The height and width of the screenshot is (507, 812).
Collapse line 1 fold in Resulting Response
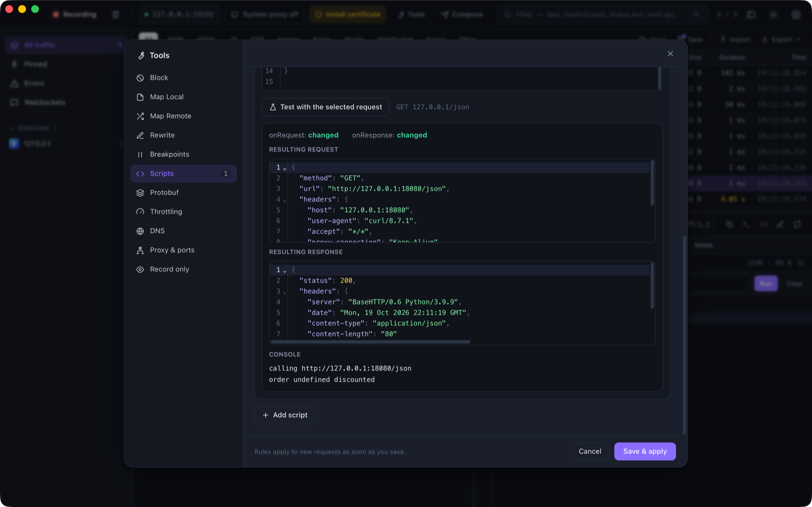pyautogui.click(x=285, y=271)
